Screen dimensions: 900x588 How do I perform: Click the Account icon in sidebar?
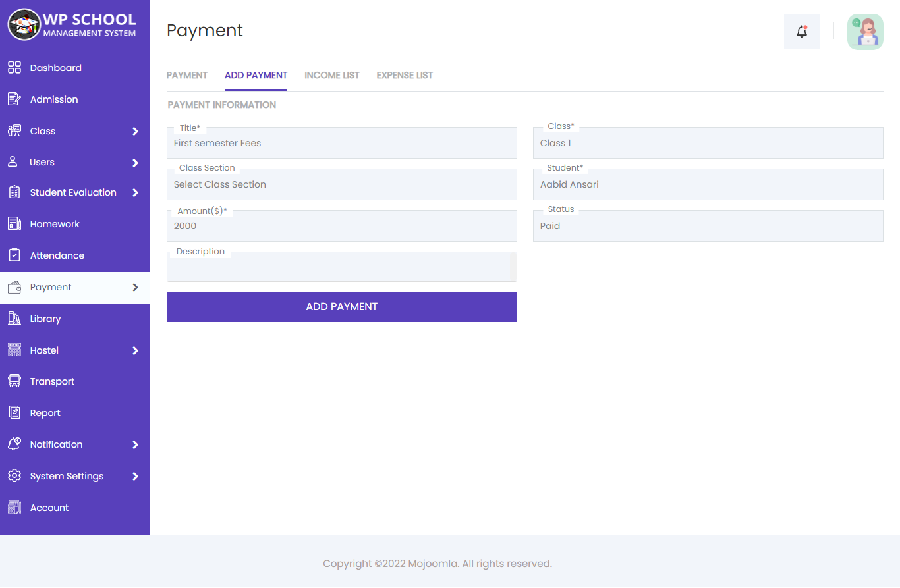tap(14, 507)
